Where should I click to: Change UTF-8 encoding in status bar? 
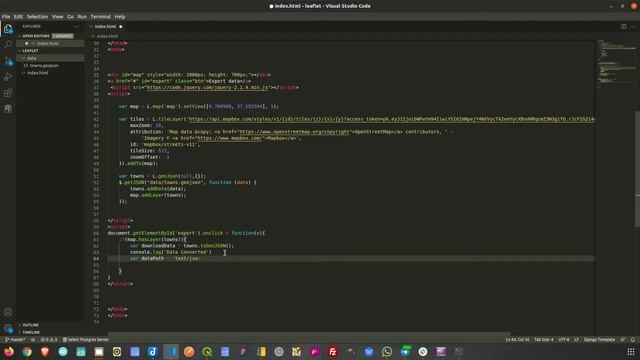(563, 339)
